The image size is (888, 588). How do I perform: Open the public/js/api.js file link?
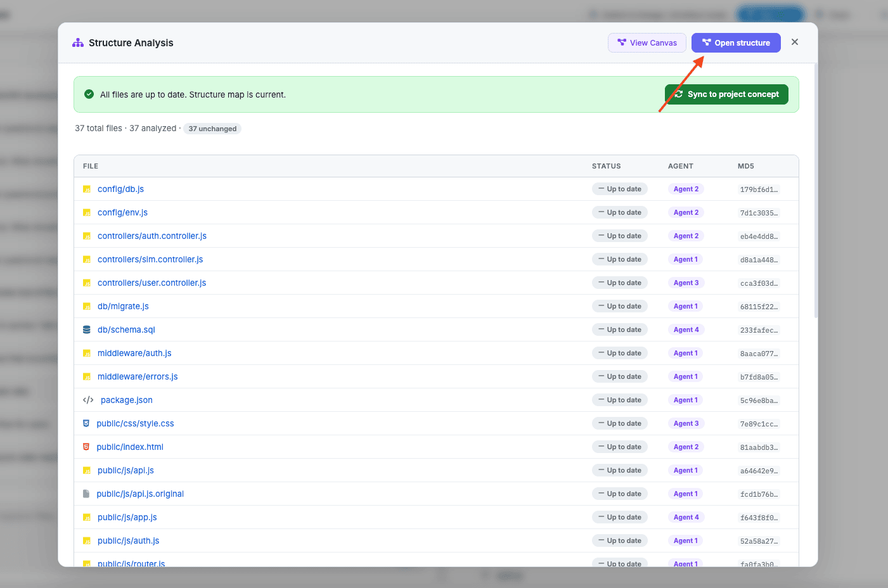[x=125, y=471]
